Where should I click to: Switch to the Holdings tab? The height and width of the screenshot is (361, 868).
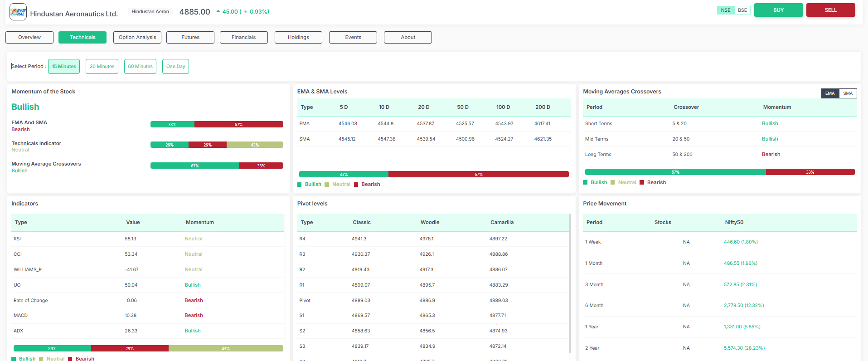point(298,38)
